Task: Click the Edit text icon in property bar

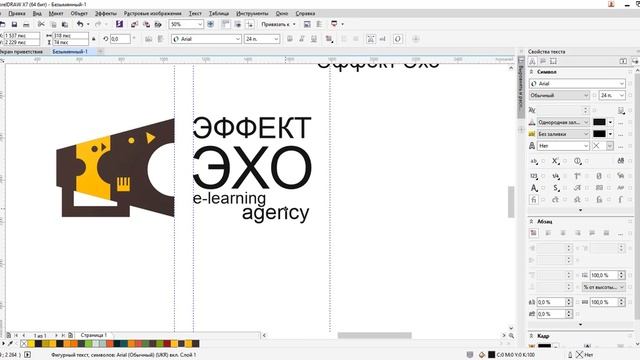Action: click(x=383, y=39)
